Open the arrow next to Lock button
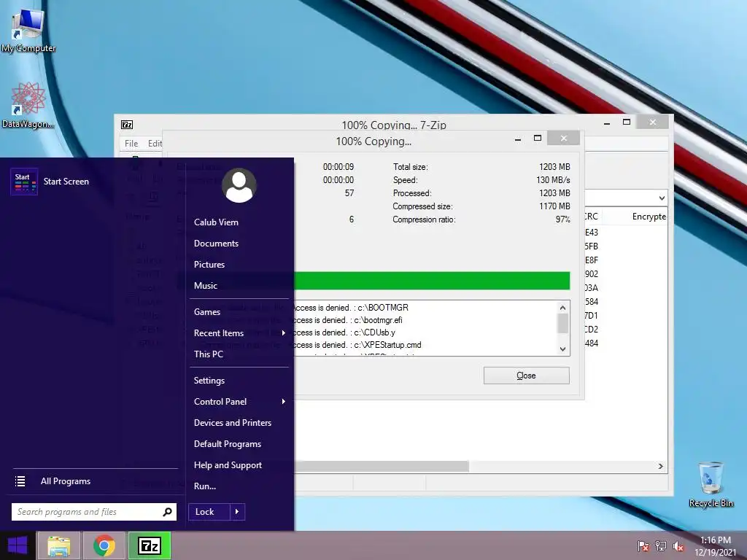 [237, 512]
